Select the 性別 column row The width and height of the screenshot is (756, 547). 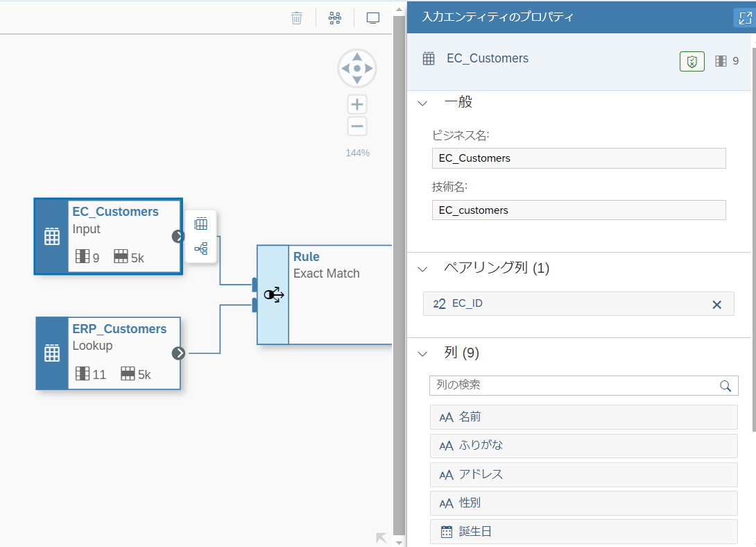[584, 503]
